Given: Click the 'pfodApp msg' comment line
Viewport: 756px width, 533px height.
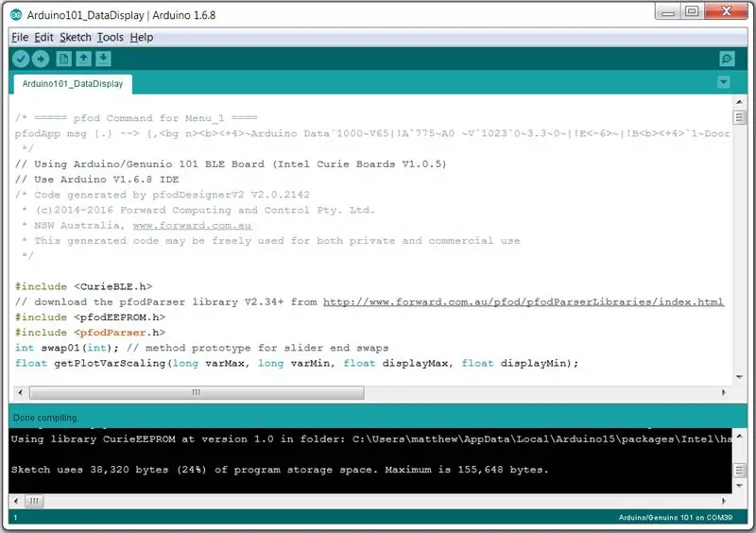Looking at the screenshot, I should point(372,133).
